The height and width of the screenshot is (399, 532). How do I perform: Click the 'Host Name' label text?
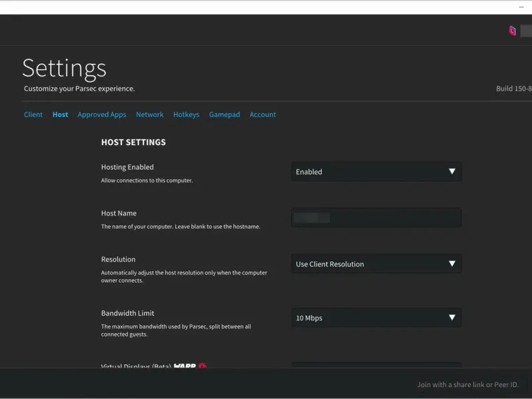click(119, 213)
